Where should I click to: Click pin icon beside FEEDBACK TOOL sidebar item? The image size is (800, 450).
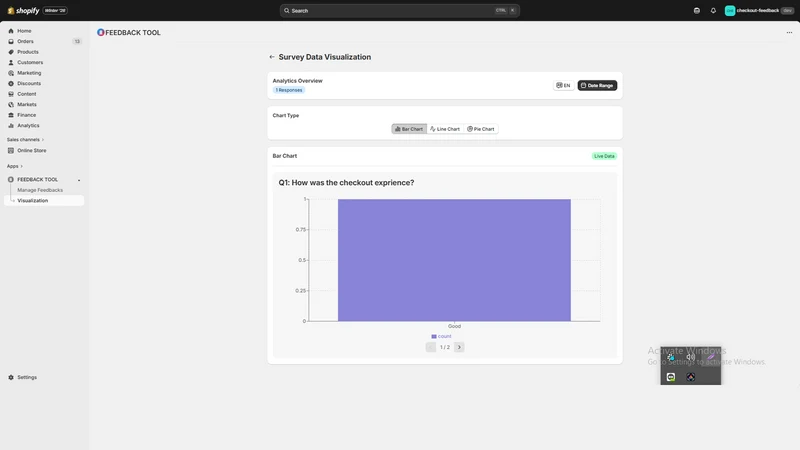pyautogui.click(x=79, y=180)
